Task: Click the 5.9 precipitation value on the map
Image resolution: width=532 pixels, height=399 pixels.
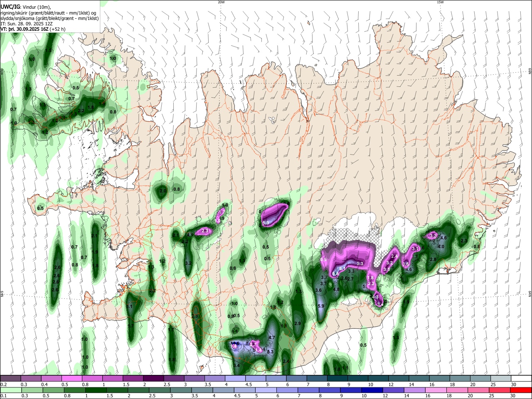Action: (320, 306)
